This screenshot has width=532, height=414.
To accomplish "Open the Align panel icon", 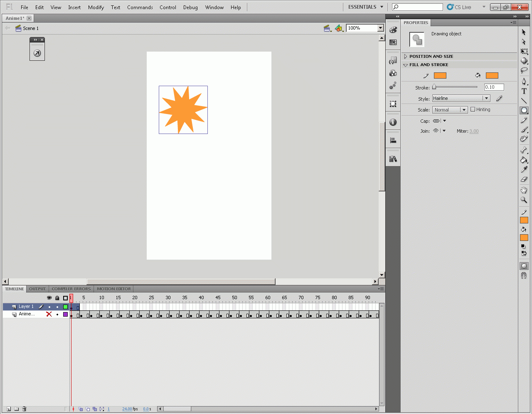I will [x=393, y=141].
